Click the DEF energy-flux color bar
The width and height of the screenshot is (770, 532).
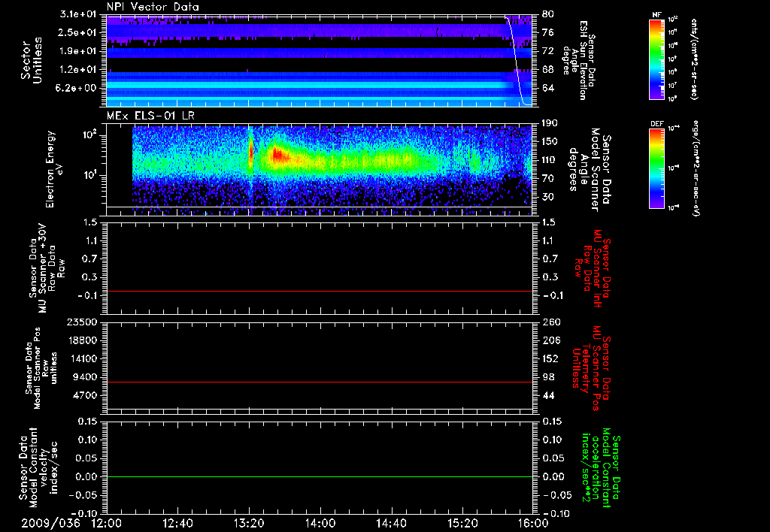click(656, 168)
